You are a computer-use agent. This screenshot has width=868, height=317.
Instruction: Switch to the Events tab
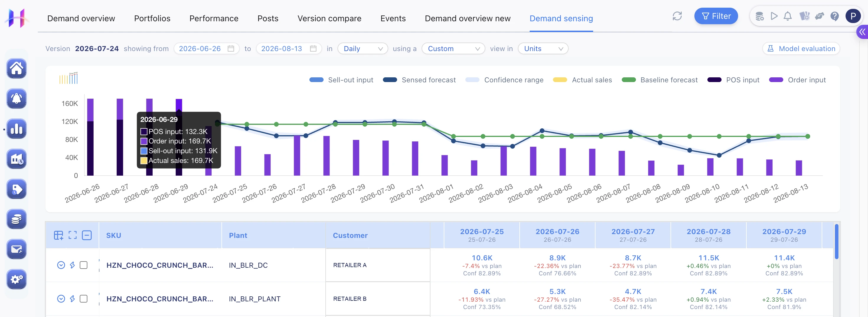(393, 19)
